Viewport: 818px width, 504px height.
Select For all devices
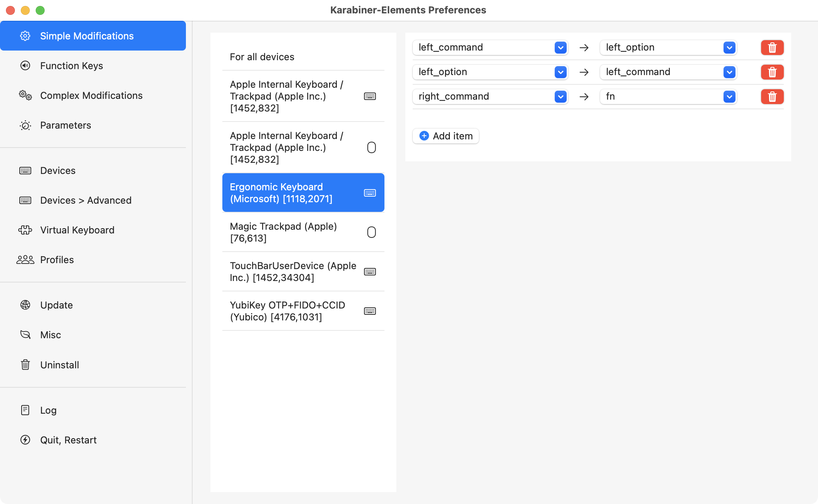[303, 57]
